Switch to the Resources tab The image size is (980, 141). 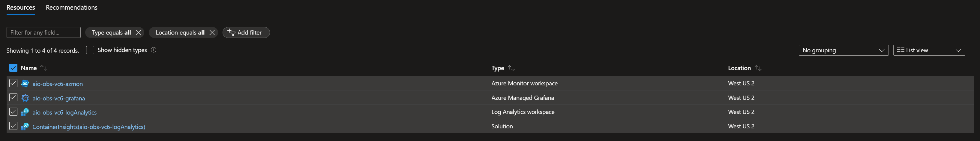(20, 7)
